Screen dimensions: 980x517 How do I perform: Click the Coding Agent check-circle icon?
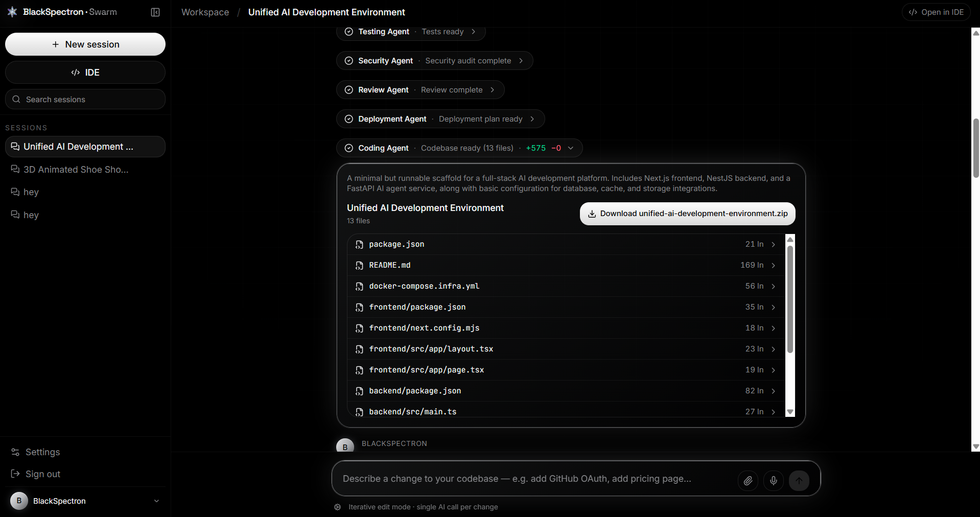click(349, 148)
